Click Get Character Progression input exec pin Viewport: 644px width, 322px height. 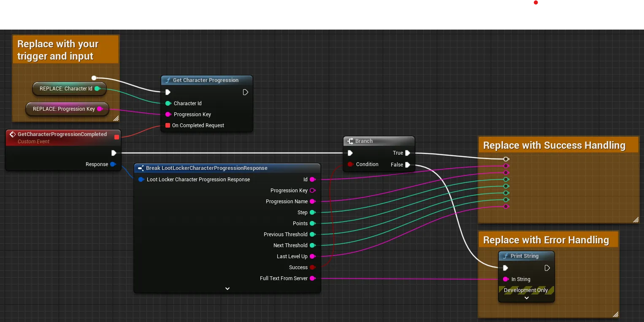click(168, 92)
